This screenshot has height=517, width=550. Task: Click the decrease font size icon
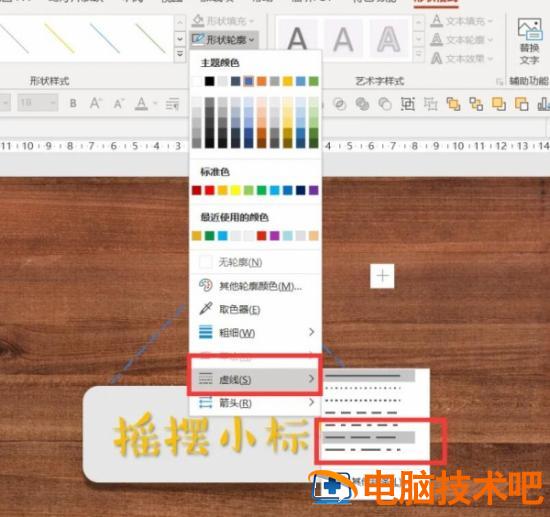coord(119,103)
